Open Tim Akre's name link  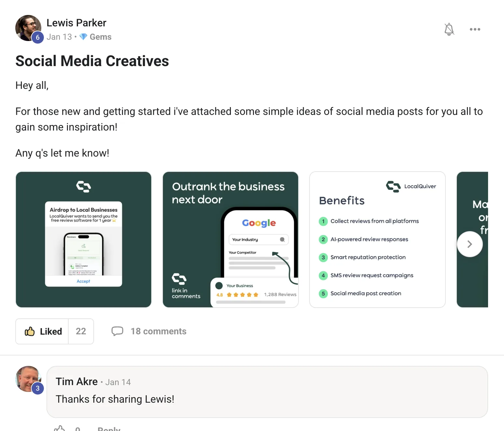click(x=77, y=382)
